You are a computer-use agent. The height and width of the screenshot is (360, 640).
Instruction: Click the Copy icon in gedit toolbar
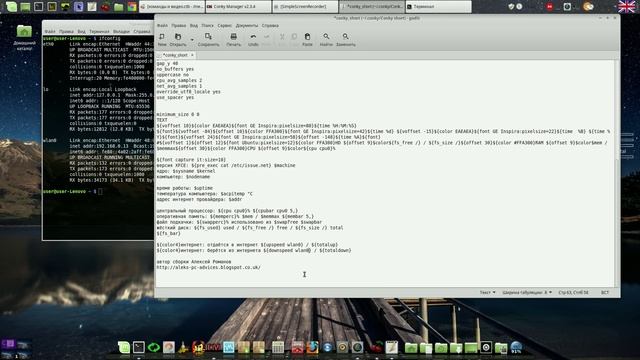[x=294, y=37]
